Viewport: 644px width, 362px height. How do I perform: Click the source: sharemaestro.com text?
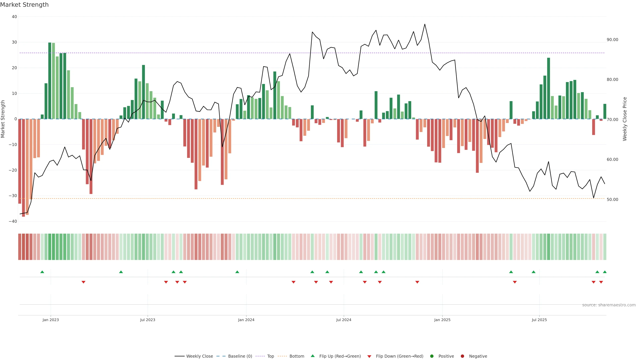(609, 305)
